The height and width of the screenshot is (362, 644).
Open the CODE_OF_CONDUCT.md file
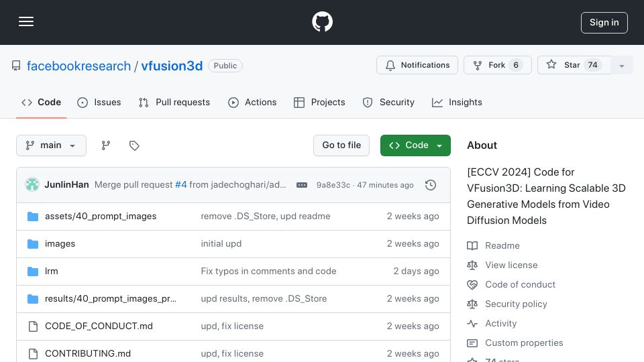[x=99, y=326]
